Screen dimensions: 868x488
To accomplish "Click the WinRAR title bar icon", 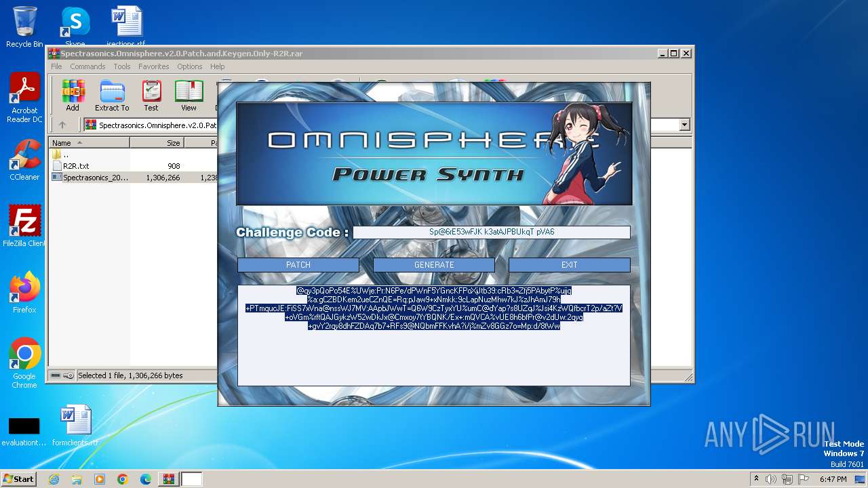I will (54, 54).
